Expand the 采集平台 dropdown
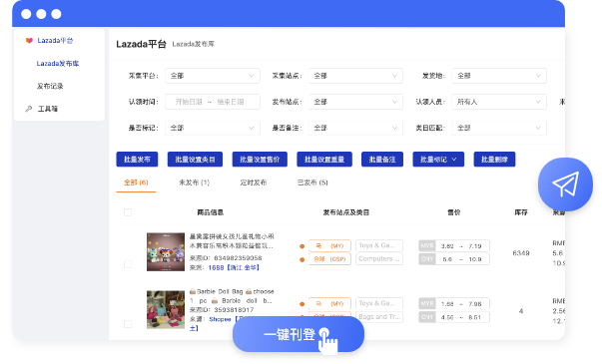This screenshot has height=364, width=602. (213, 76)
